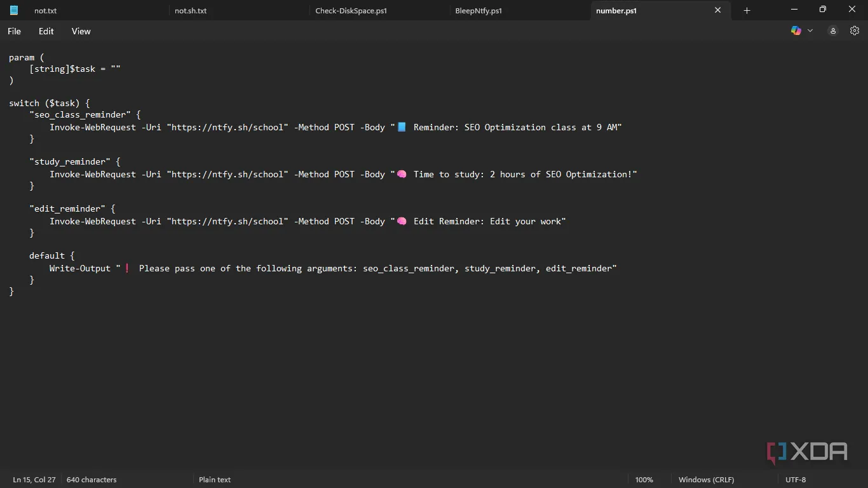This screenshot has height=488, width=868.
Task: Click the blue book emoji in the script
Action: click(x=402, y=127)
